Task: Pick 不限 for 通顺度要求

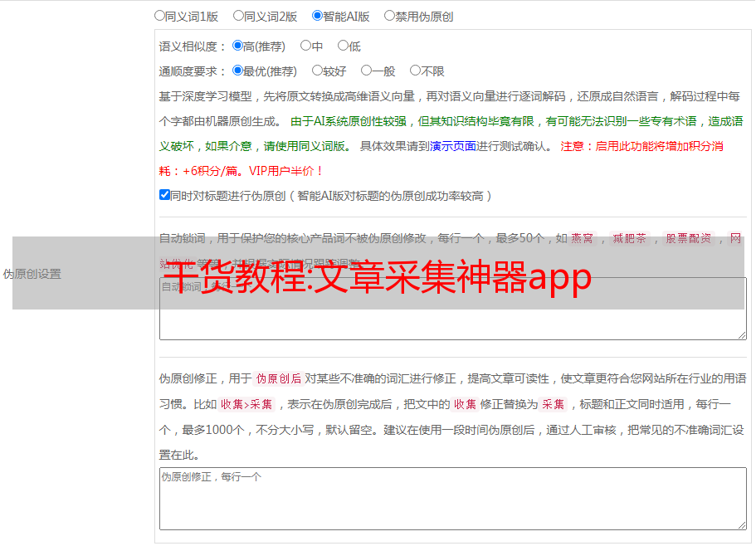Action: click(416, 71)
